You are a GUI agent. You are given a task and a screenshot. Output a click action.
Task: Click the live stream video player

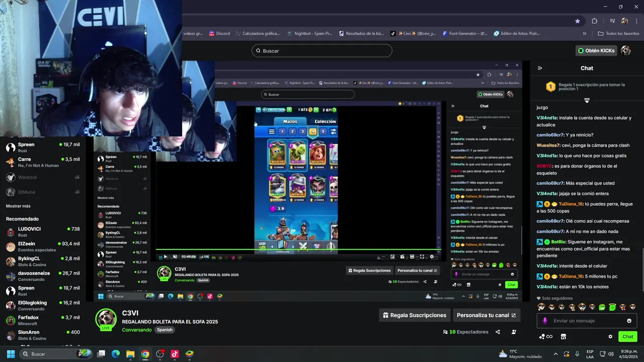pos(308,181)
